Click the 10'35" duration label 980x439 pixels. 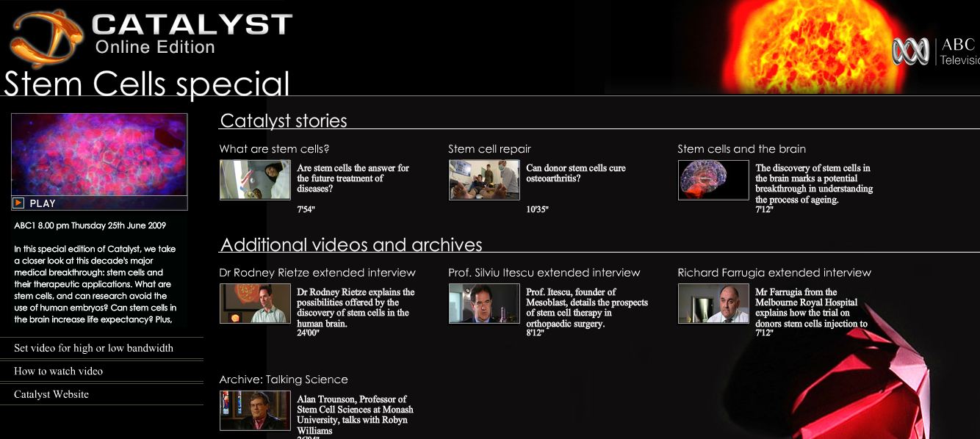coord(537,209)
